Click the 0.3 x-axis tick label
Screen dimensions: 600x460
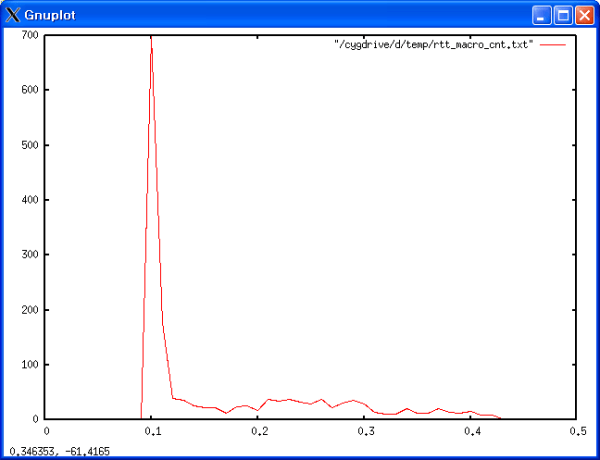pyautogui.click(x=365, y=431)
